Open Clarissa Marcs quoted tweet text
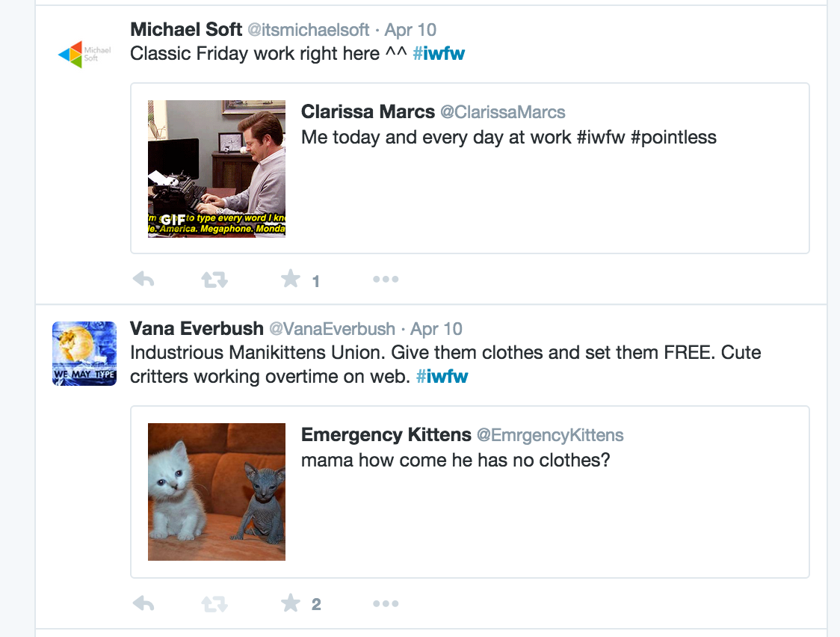840x637 pixels. tap(508, 138)
